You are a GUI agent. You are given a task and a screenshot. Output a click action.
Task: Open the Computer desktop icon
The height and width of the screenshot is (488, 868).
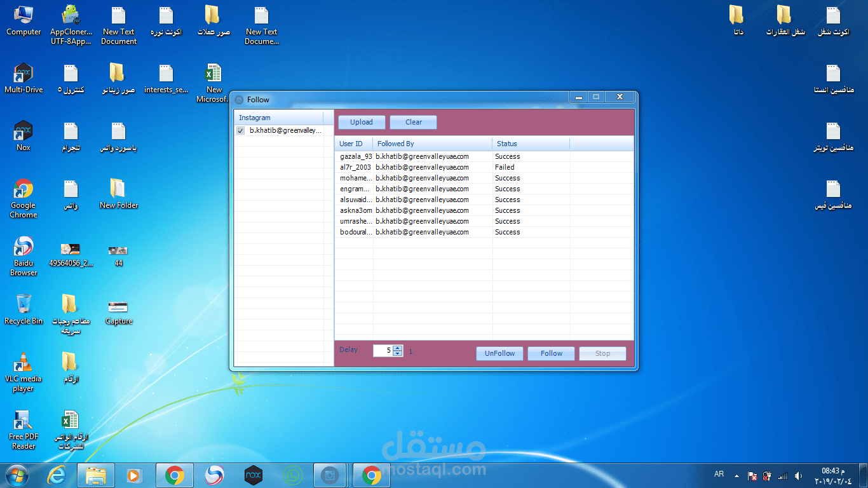coord(24,20)
